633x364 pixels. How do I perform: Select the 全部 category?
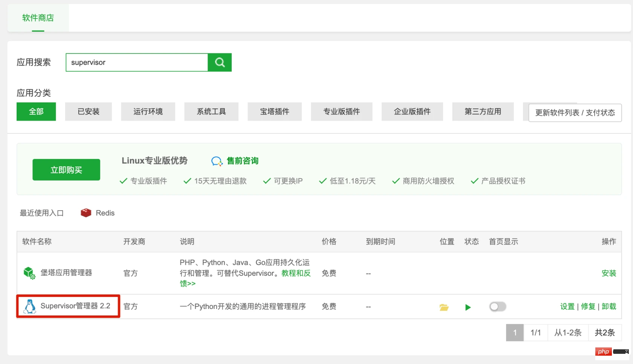(36, 112)
